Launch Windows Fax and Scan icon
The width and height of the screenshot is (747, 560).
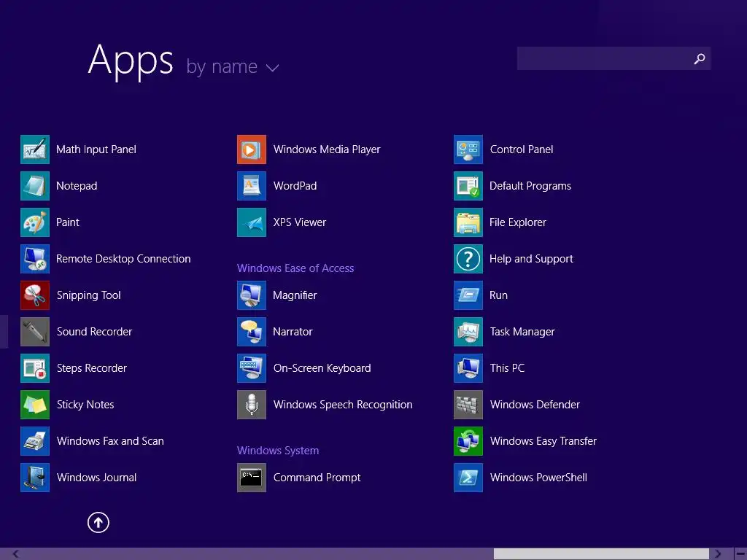tap(35, 441)
